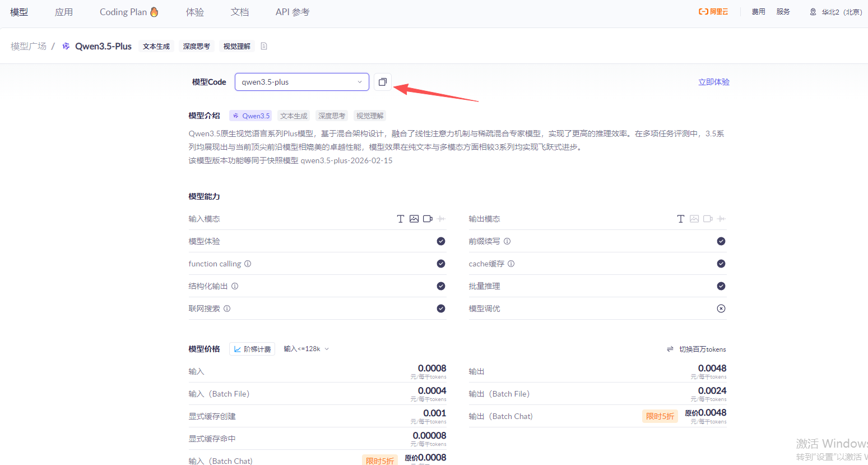The height and width of the screenshot is (465, 868).
Task: Show info tooltip for 前缀续写
Action: coord(507,241)
